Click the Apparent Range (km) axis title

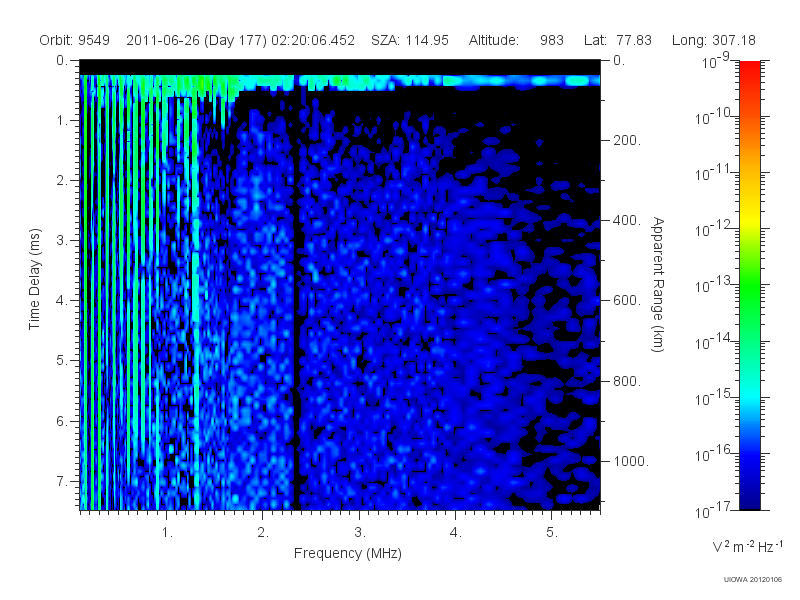click(658, 284)
